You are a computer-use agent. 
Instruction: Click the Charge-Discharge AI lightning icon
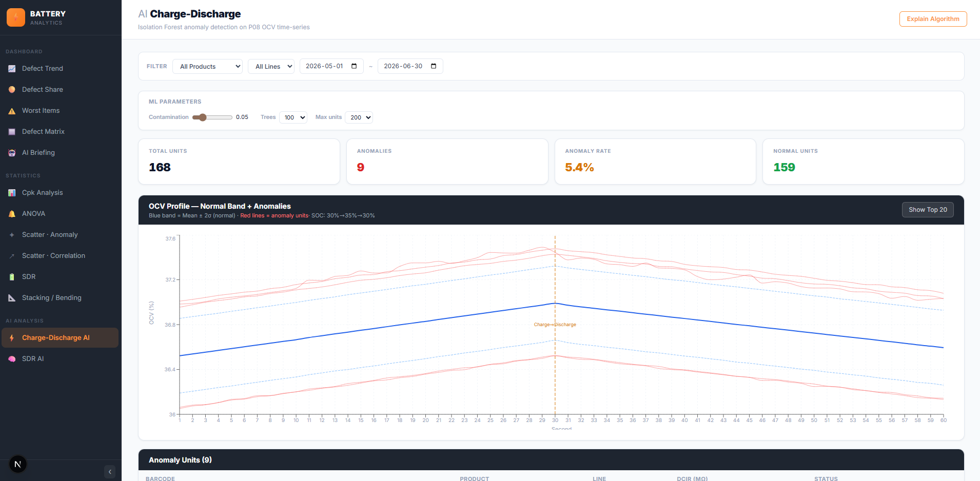click(12, 338)
